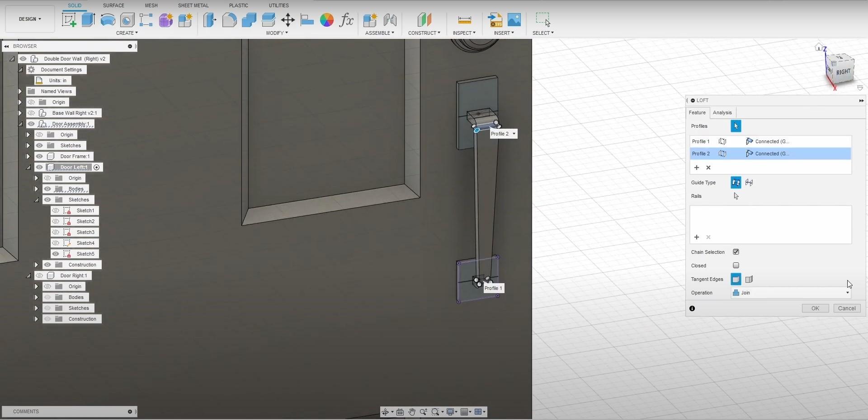
Task: Cancel the Loft dialog
Action: [847, 308]
